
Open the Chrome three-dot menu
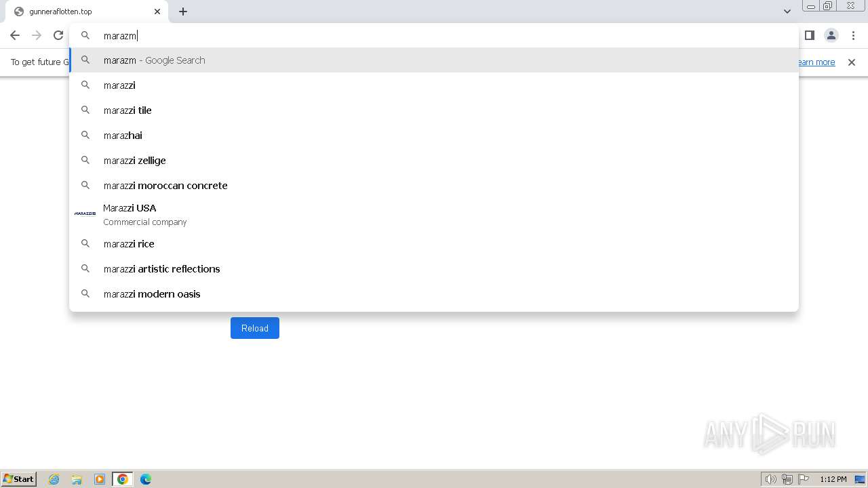[853, 35]
